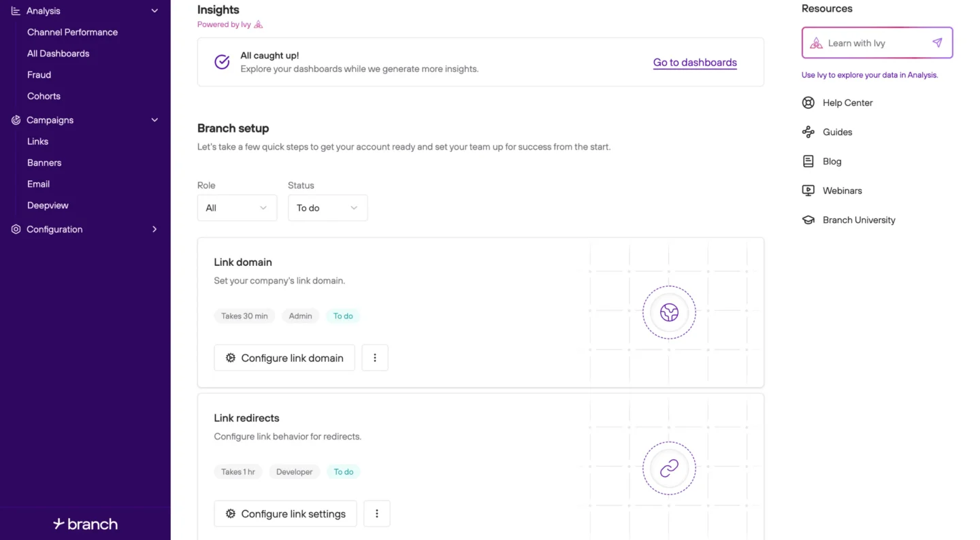The width and height of the screenshot is (980, 540).
Task: Click the Powered by Ivy text
Action: point(224,24)
